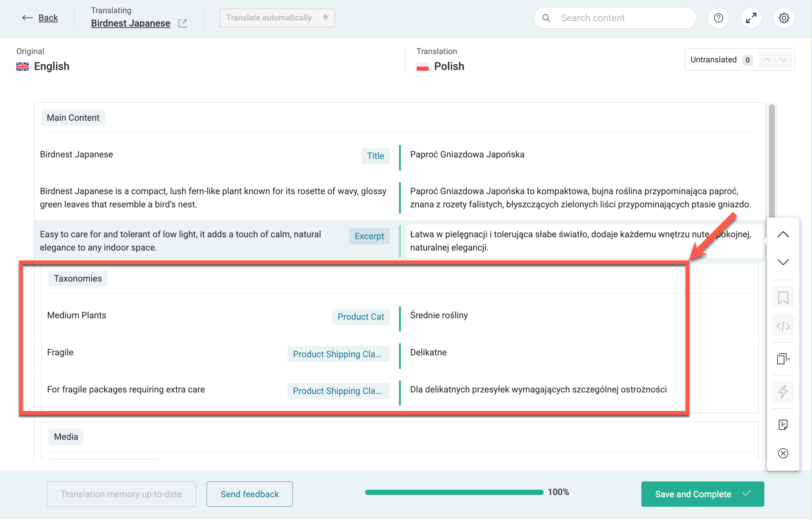Click the copy original text icon
812x520 pixels.
coord(783,358)
